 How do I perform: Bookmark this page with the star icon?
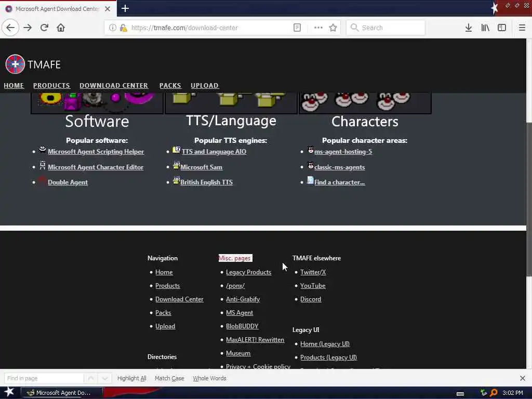click(x=333, y=28)
